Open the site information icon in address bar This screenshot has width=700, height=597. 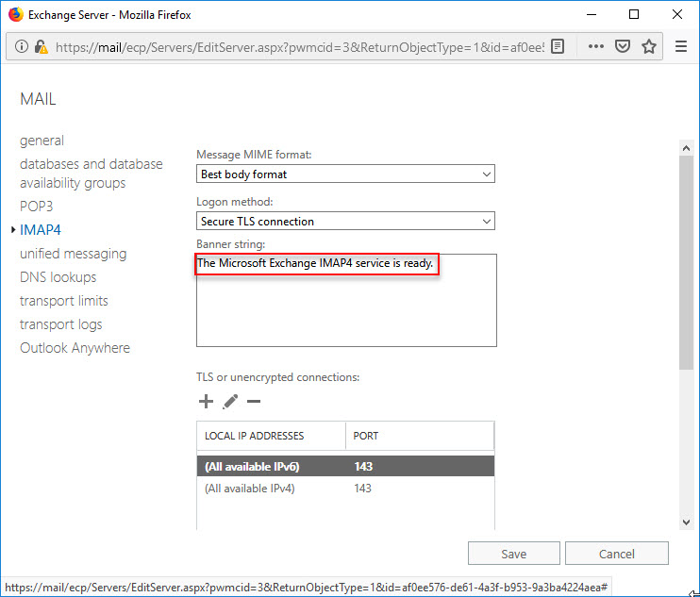click(21, 46)
